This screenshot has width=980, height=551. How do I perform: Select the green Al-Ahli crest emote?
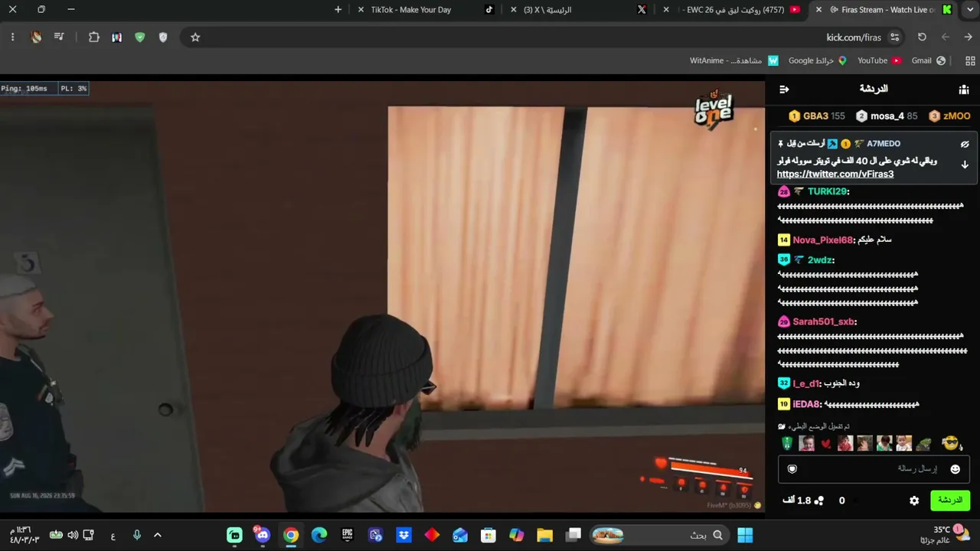click(x=786, y=443)
